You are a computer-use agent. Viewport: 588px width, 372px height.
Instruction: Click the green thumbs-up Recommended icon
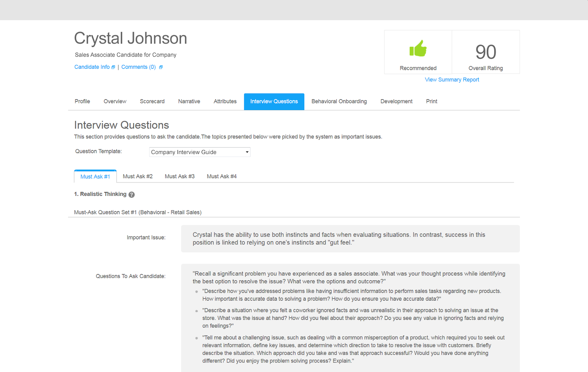417,48
